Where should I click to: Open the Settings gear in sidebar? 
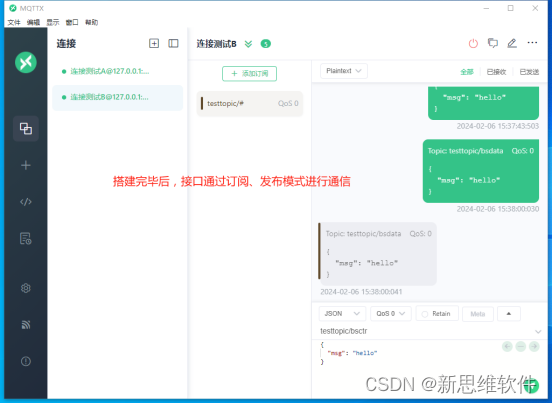click(26, 288)
